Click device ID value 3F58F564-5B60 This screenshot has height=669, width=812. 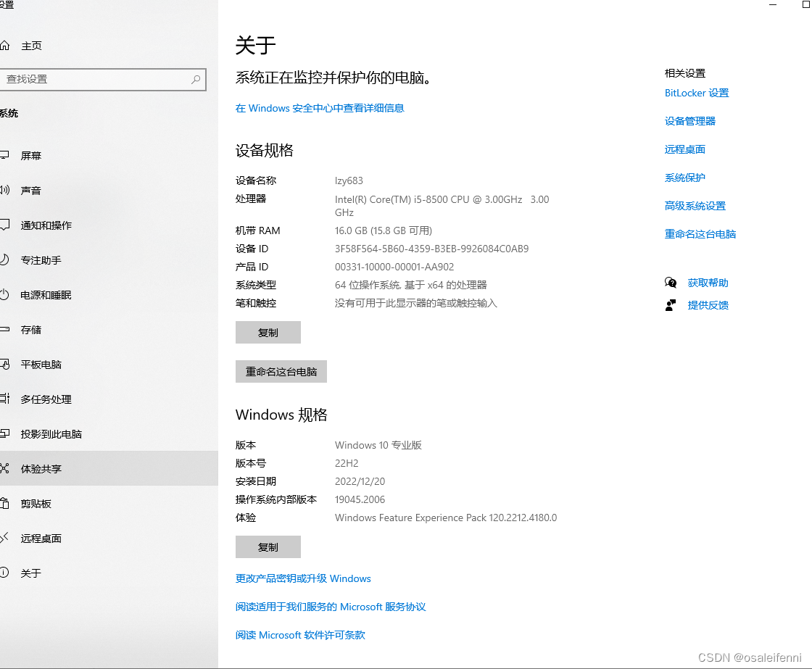tap(431, 249)
